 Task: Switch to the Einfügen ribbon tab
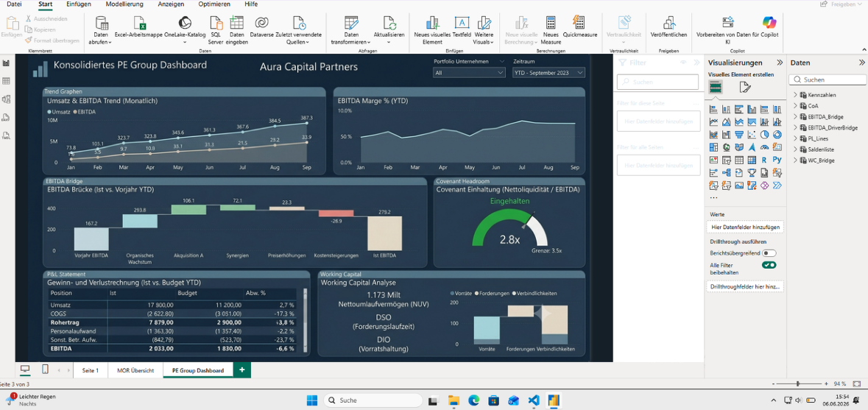click(x=79, y=4)
